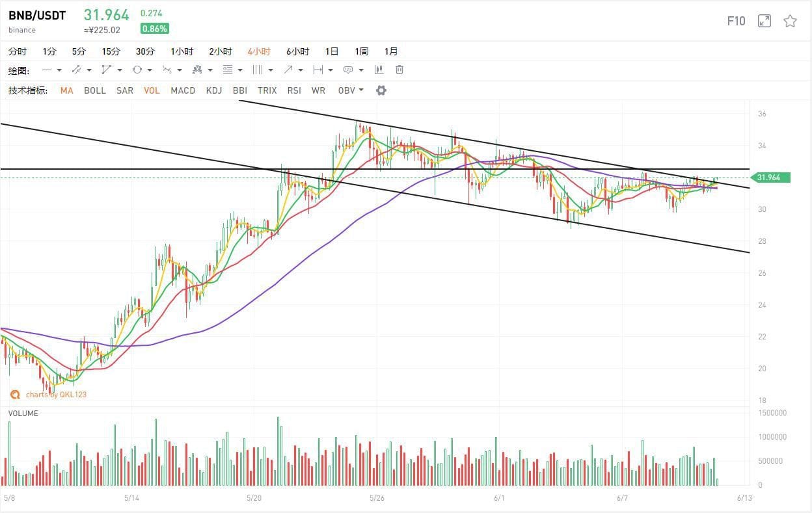The height and width of the screenshot is (513, 812).
Task: Click the current price label 31.964
Action: tap(770, 177)
